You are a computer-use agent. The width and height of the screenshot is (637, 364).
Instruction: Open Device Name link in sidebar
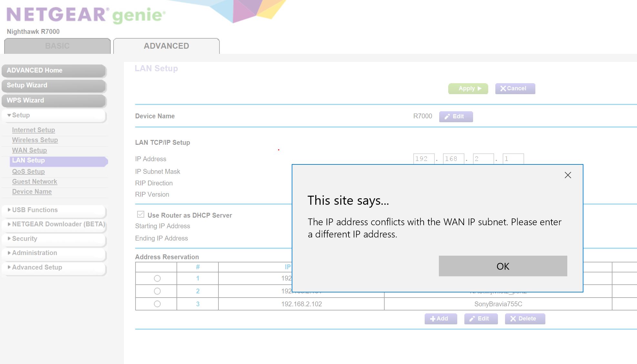(x=32, y=192)
